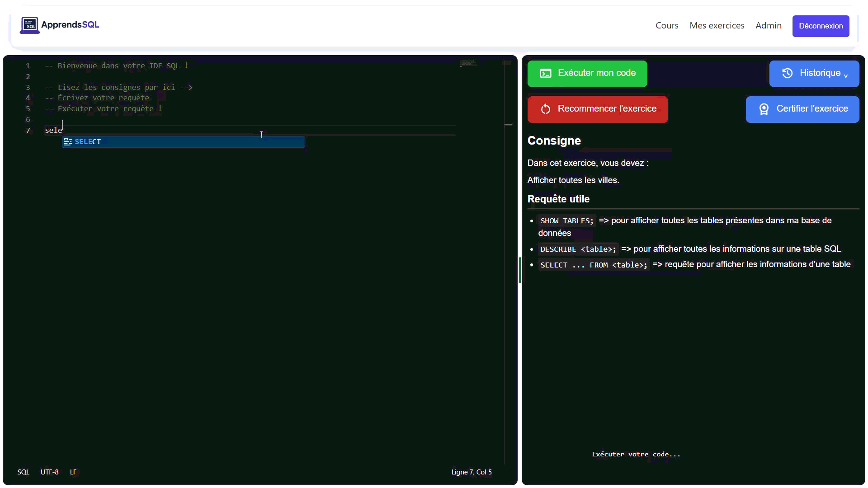Open the Admin navigation link

click(768, 26)
